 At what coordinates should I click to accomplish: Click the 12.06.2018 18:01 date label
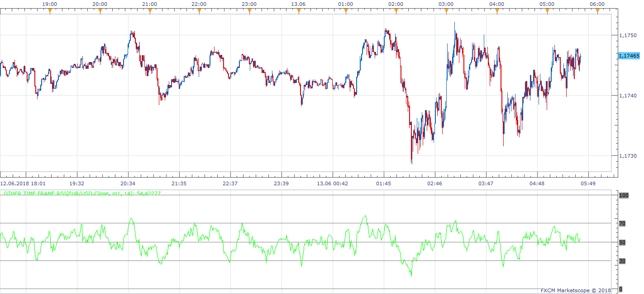point(23,183)
